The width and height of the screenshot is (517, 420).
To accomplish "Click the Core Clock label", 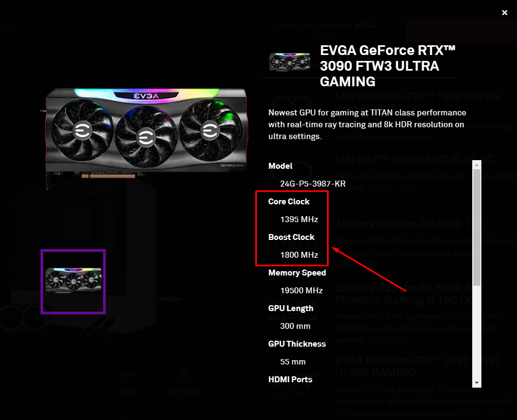I will tap(289, 202).
